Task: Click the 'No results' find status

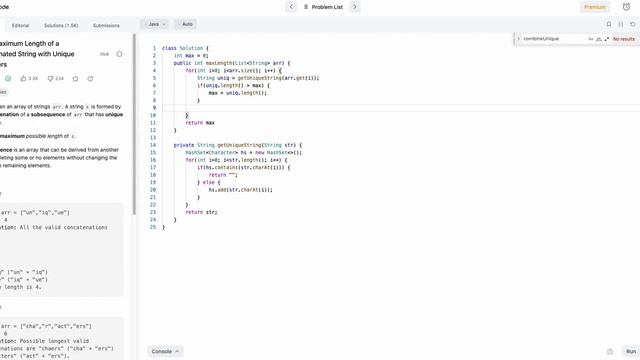Action: [x=624, y=39]
